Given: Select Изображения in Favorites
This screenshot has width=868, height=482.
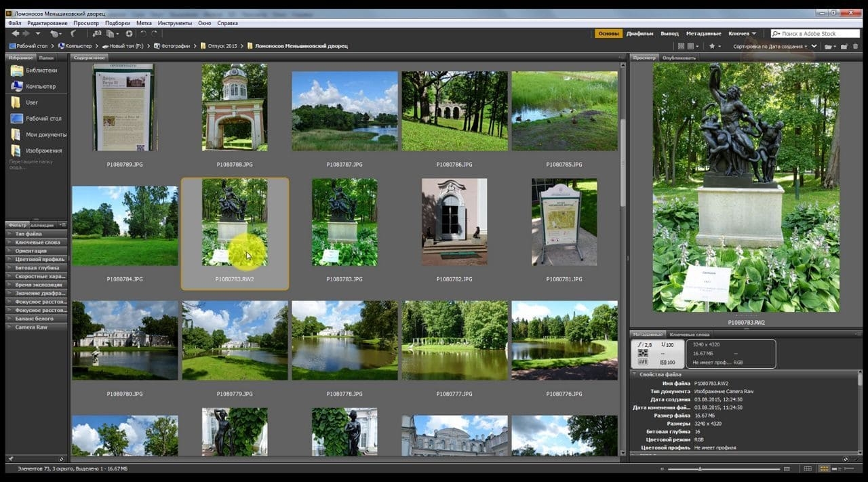Looking at the screenshot, I should point(37,150).
